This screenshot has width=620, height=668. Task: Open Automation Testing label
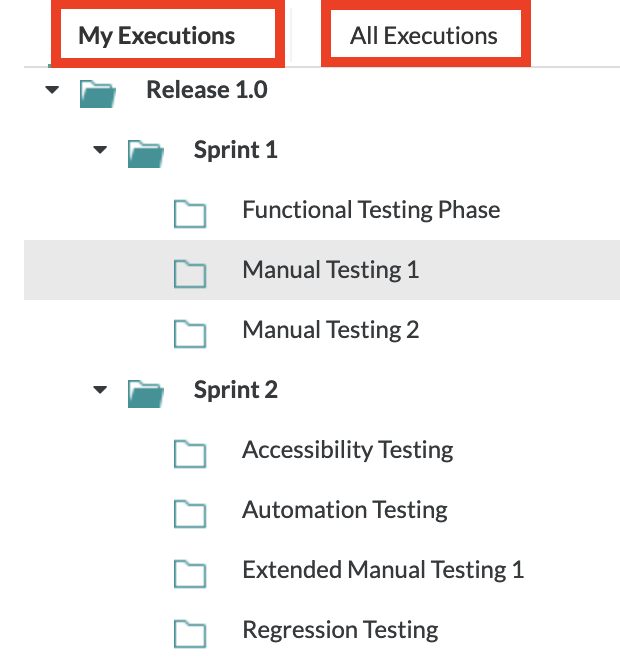point(344,510)
